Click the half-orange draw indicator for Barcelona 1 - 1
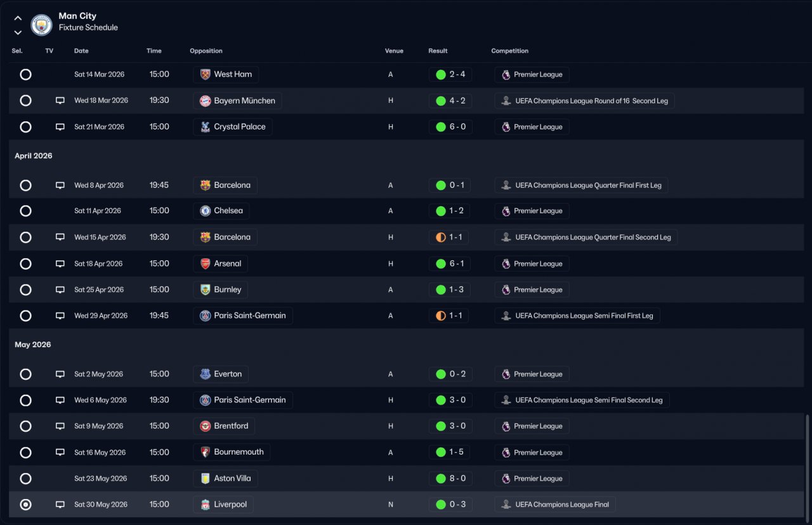 pos(441,237)
